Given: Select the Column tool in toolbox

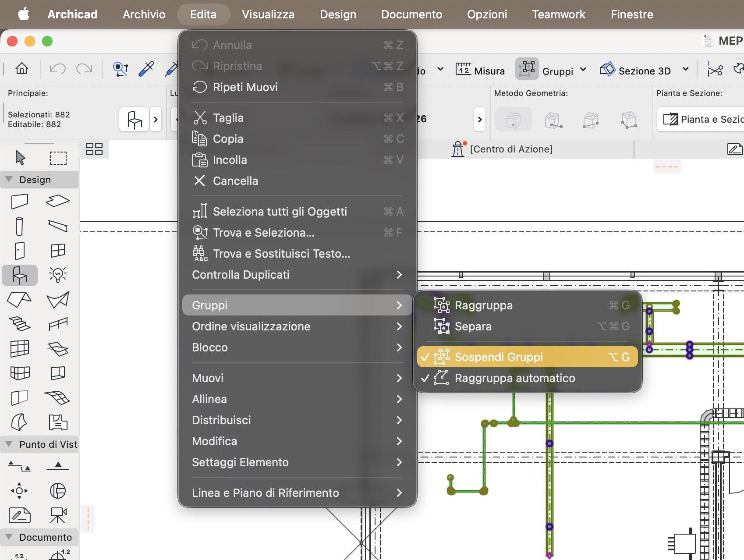Looking at the screenshot, I should pyautogui.click(x=19, y=227).
